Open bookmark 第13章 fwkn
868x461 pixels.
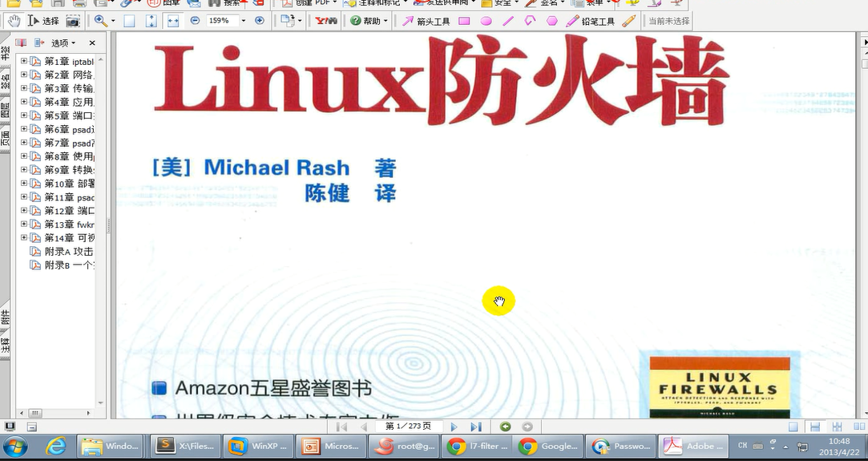69,224
